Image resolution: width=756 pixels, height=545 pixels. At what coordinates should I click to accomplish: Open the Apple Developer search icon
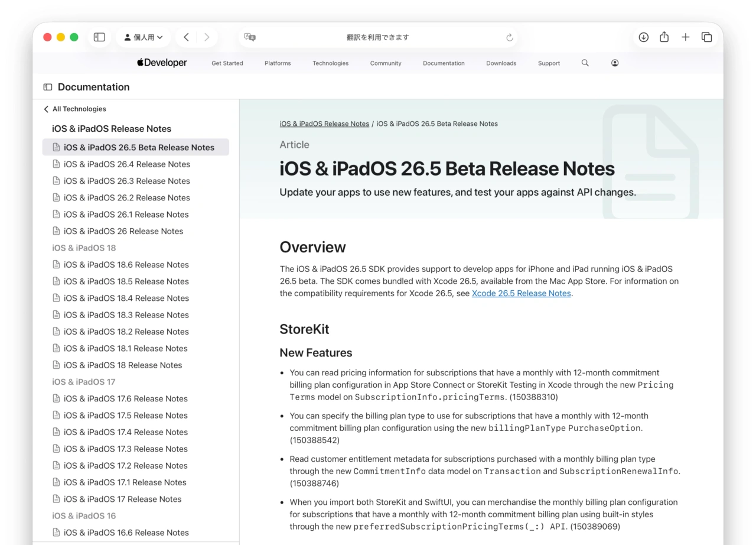point(585,63)
